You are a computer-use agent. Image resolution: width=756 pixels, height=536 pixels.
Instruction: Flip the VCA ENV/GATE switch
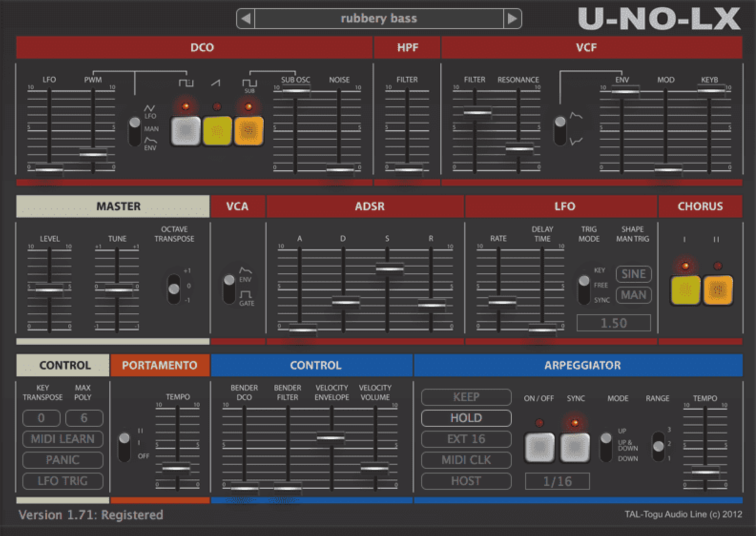[229, 289]
